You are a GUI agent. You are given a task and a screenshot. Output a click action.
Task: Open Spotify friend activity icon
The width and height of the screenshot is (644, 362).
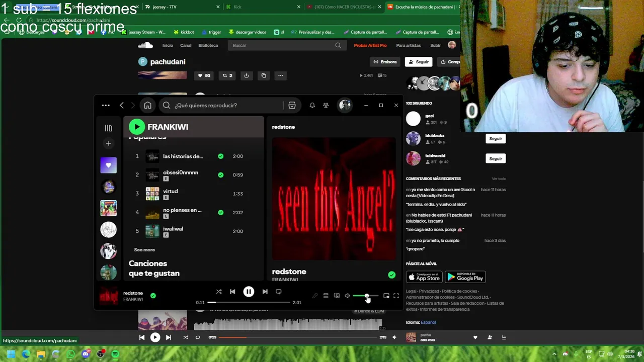tap(326, 105)
